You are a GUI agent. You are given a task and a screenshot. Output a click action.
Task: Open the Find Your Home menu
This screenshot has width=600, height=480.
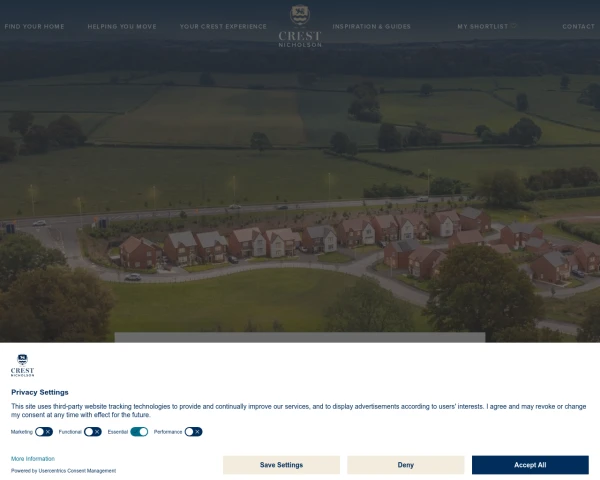(34, 26)
